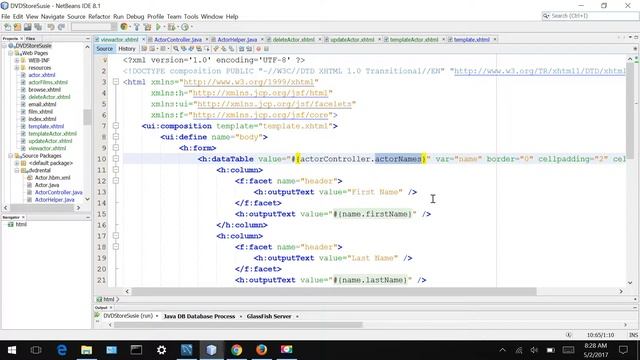Open the Refactor menu

click(x=99, y=16)
